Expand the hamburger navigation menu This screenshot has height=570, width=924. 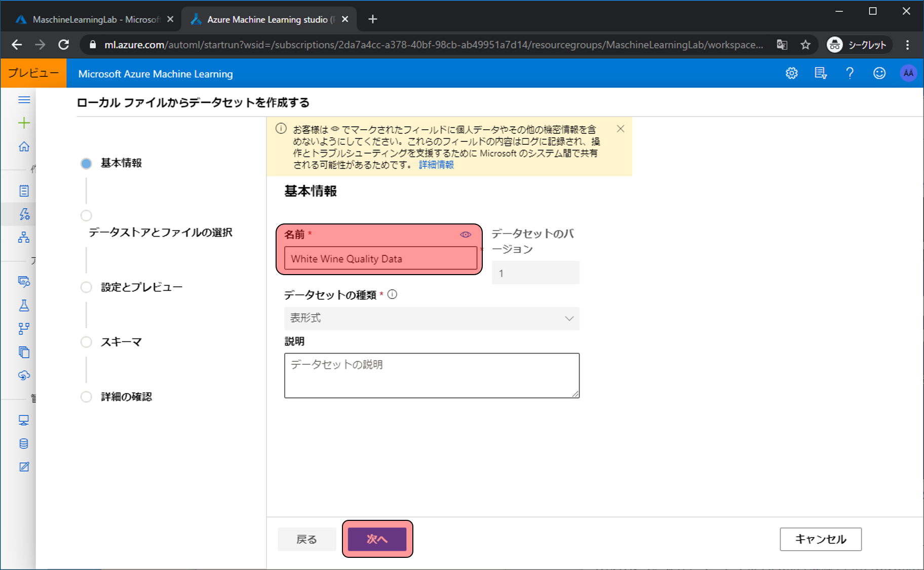click(x=24, y=100)
